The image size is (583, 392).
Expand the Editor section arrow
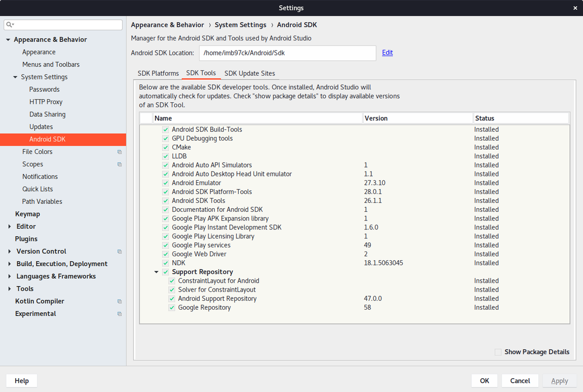9,226
